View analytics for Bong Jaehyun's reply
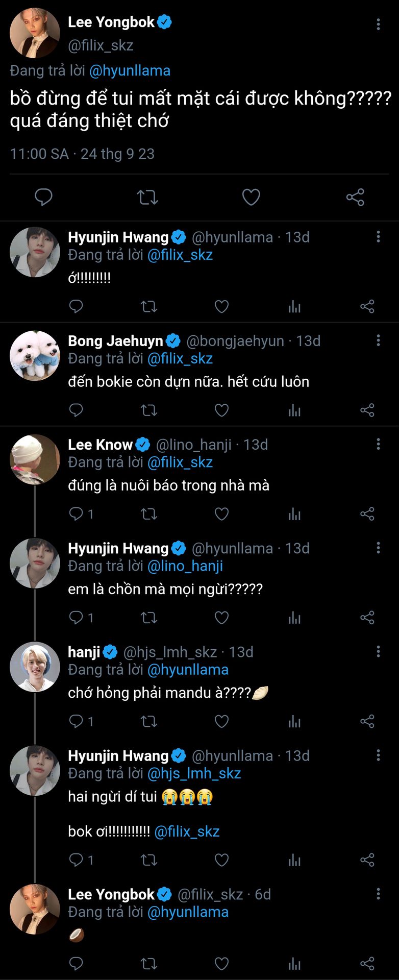This screenshot has height=980, width=399. (294, 410)
